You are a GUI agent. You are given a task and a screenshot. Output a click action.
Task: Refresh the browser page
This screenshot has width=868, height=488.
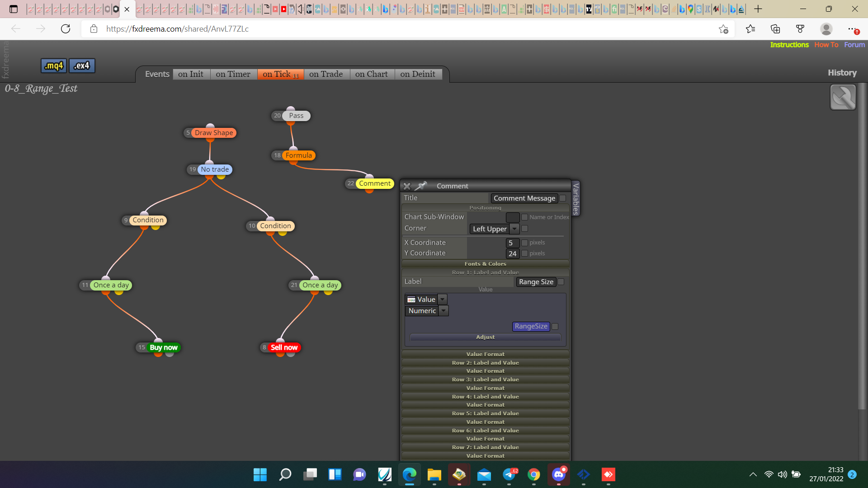tap(66, 29)
